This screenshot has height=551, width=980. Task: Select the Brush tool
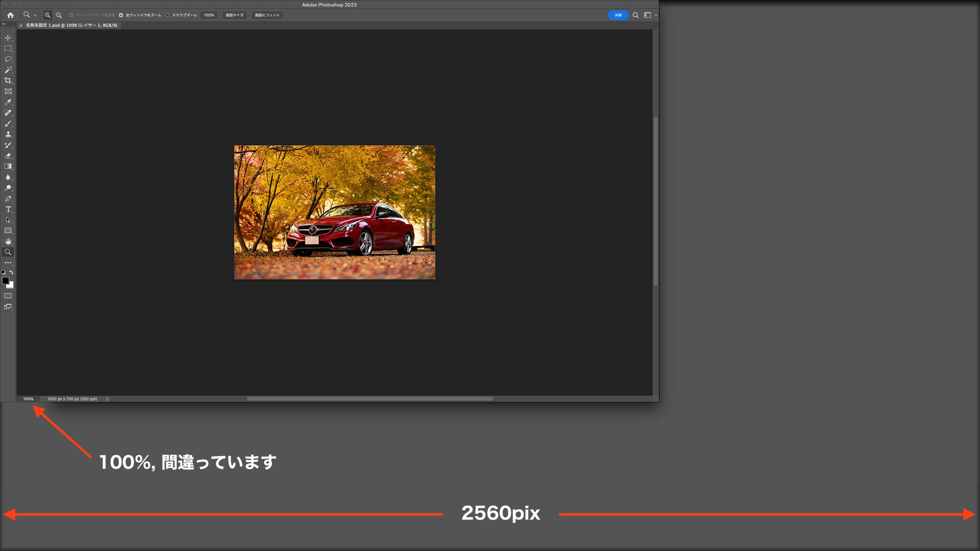click(8, 124)
